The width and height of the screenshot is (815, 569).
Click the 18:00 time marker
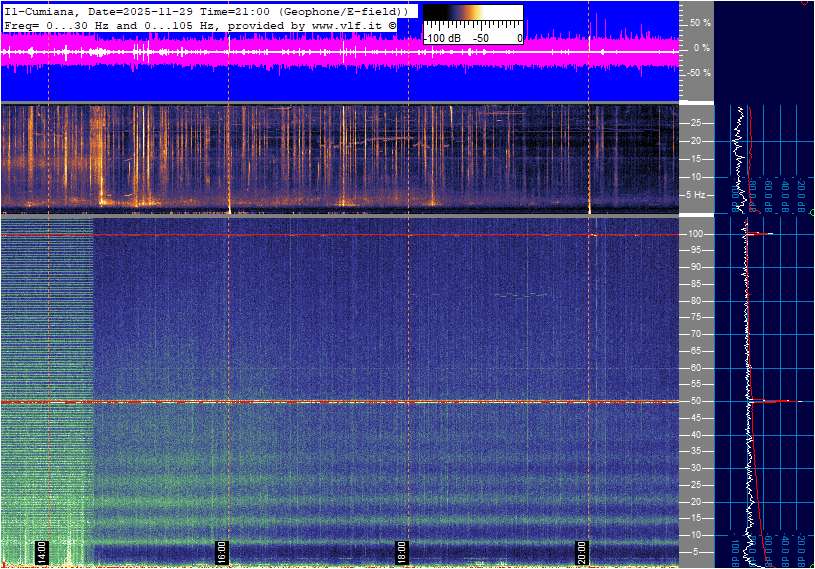click(401, 551)
